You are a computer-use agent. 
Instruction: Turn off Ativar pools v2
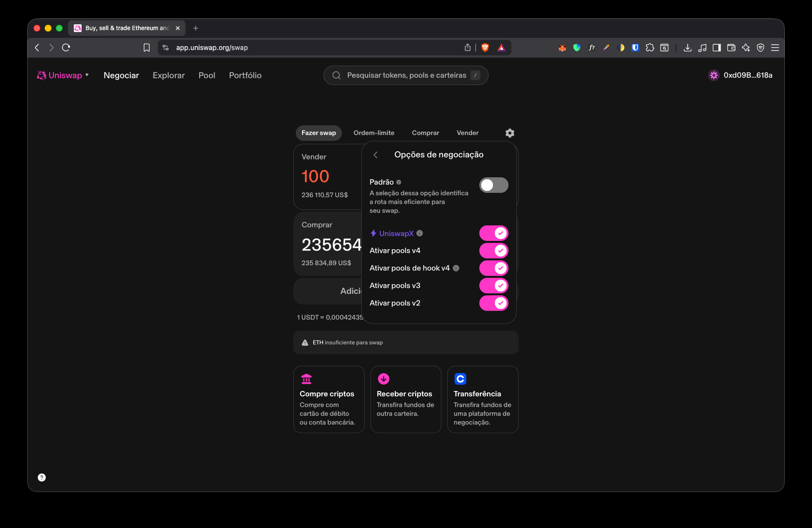click(x=494, y=303)
